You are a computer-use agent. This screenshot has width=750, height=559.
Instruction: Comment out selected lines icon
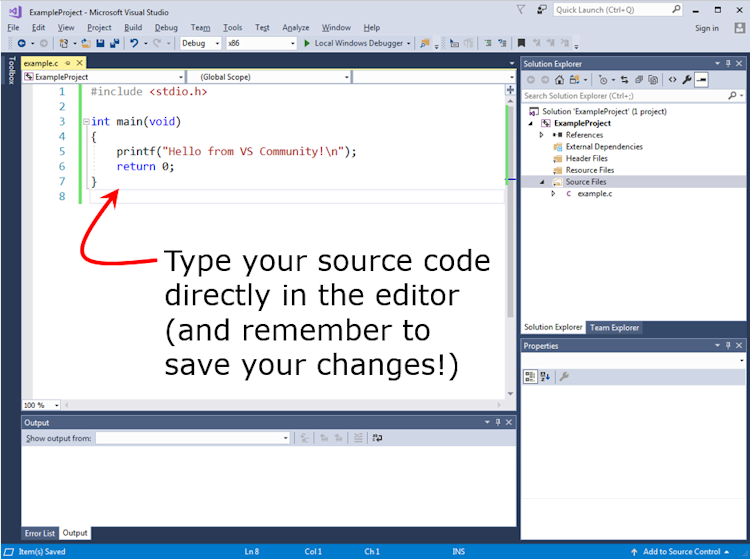tap(488, 43)
